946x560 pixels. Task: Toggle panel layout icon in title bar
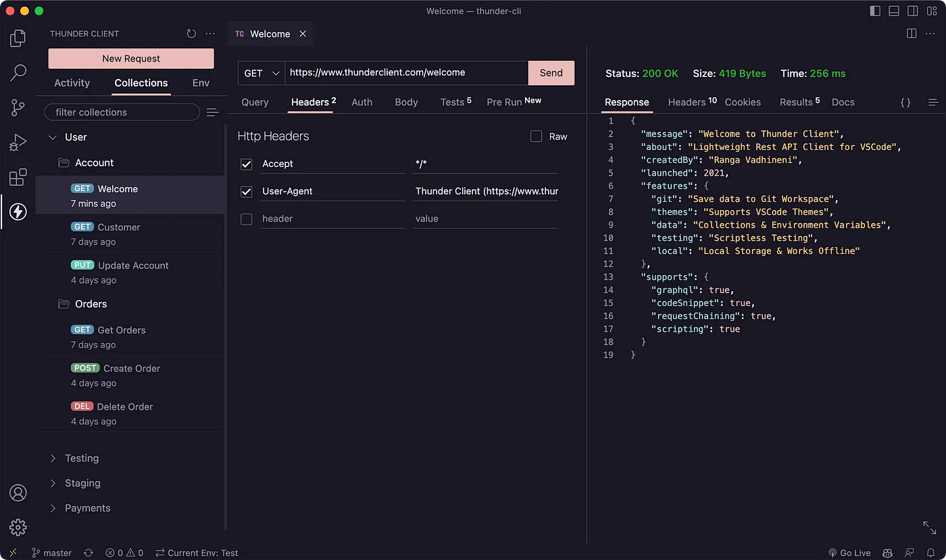point(894,11)
